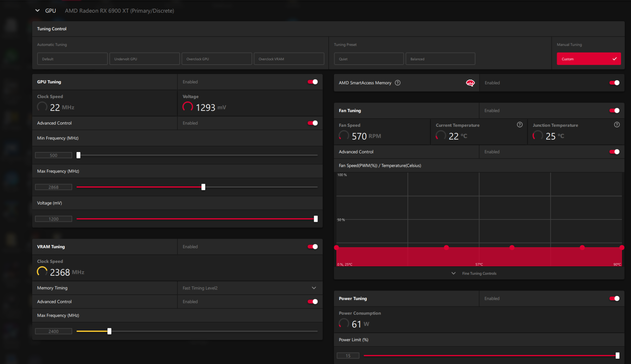Apply the Balanced tuning preset
The height and width of the screenshot is (364, 631).
click(441, 59)
